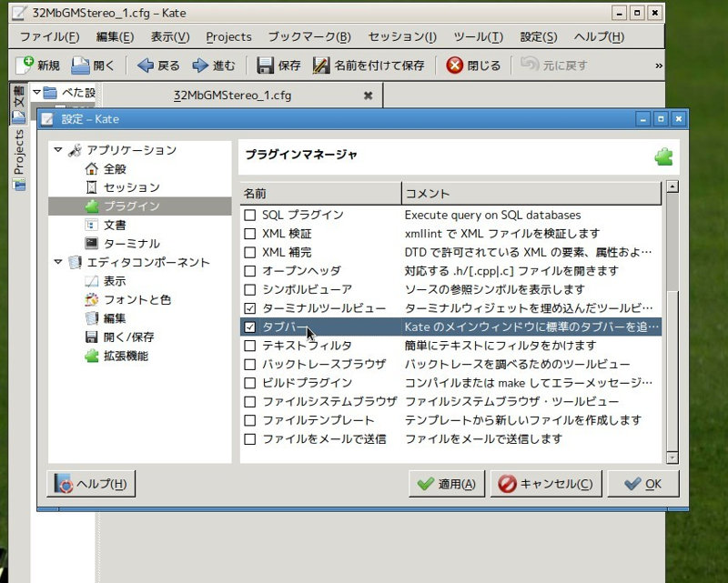This screenshot has width=728, height=583.
Task: Open the Projects menu
Action: (229, 36)
